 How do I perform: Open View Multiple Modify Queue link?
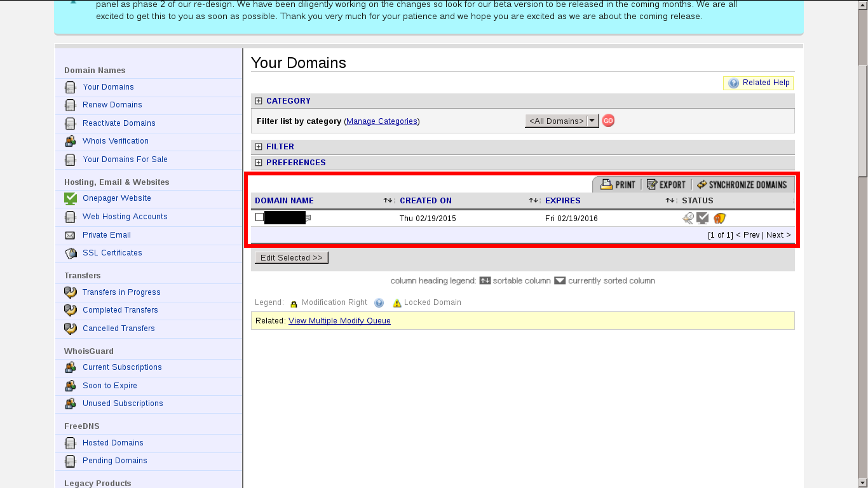point(339,321)
